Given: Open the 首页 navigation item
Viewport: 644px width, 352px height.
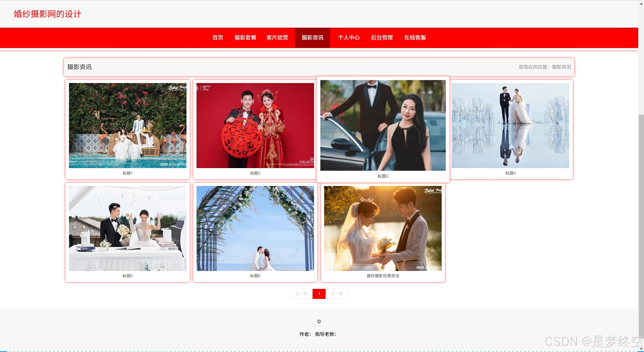Looking at the screenshot, I should (217, 38).
